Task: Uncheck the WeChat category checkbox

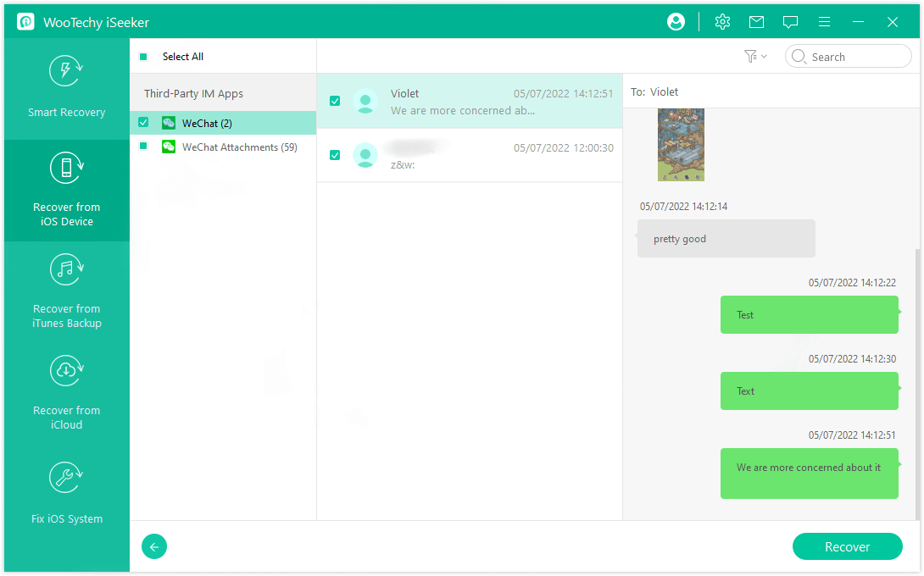Action: coord(142,122)
